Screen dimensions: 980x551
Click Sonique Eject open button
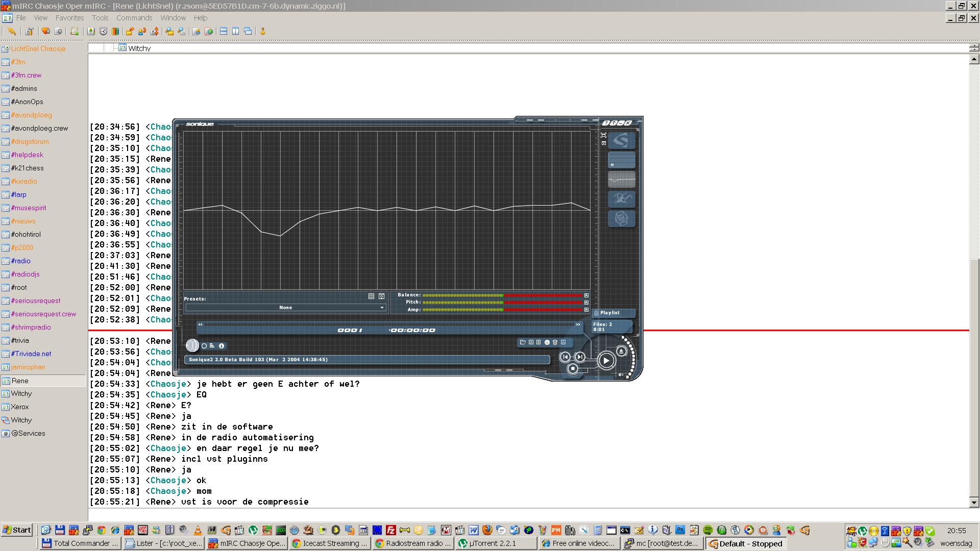tap(621, 351)
